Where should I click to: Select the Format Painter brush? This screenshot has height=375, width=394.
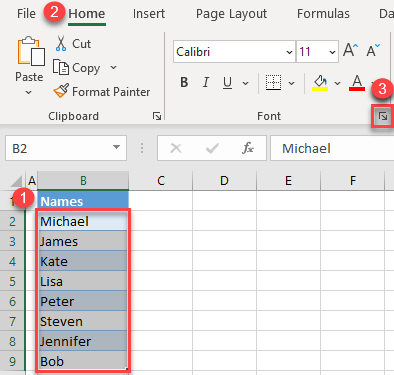pos(61,91)
